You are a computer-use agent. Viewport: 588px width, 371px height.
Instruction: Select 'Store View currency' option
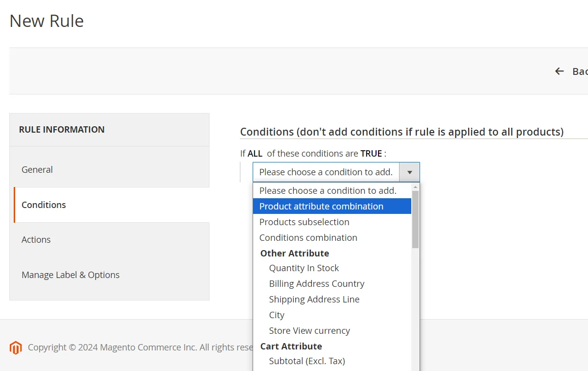click(x=309, y=331)
